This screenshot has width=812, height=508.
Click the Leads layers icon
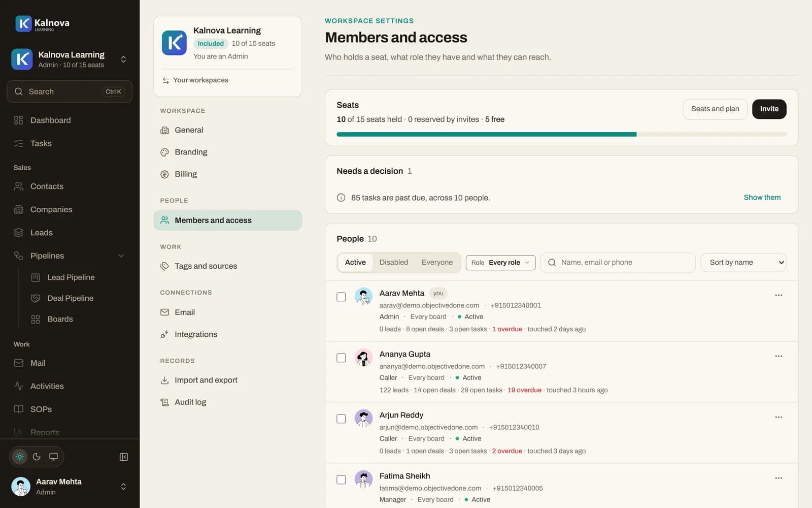pyautogui.click(x=19, y=233)
